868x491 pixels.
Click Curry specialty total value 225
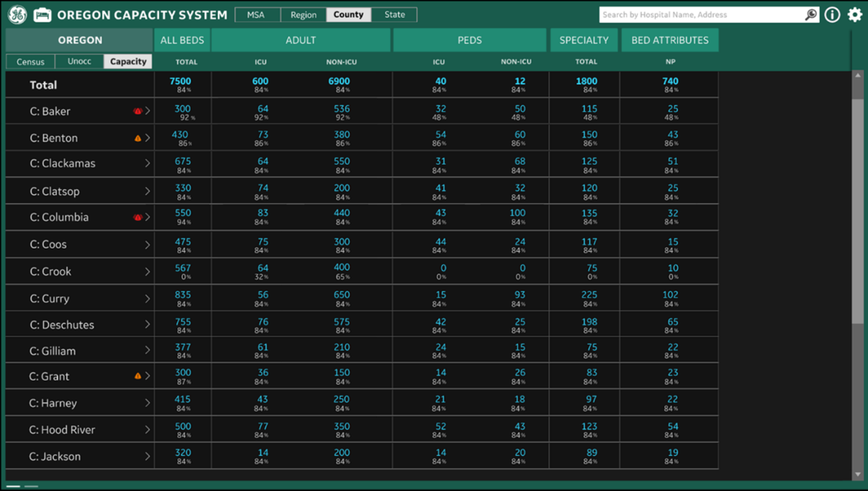589,295
